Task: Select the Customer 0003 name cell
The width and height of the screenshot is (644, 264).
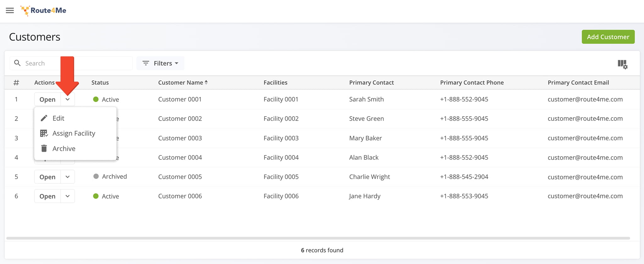Action: click(180, 138)
